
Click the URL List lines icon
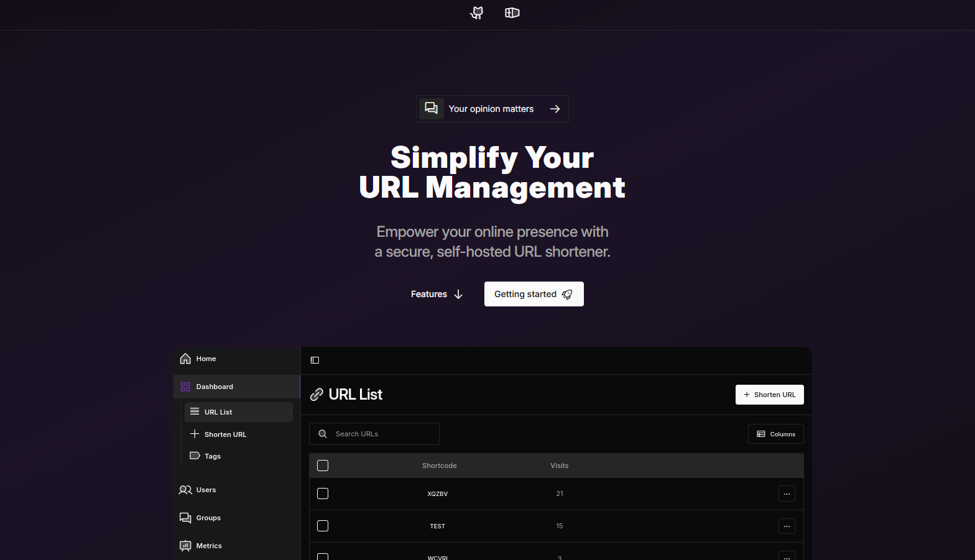(195, 411)
